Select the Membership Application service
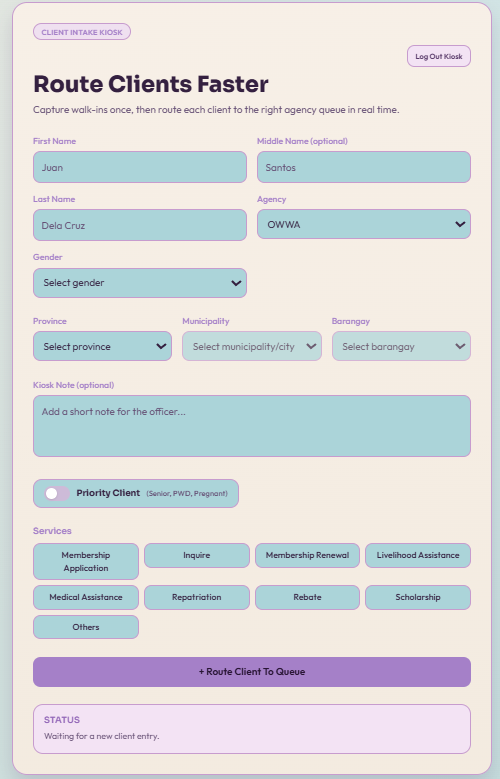 coord(86,561)
